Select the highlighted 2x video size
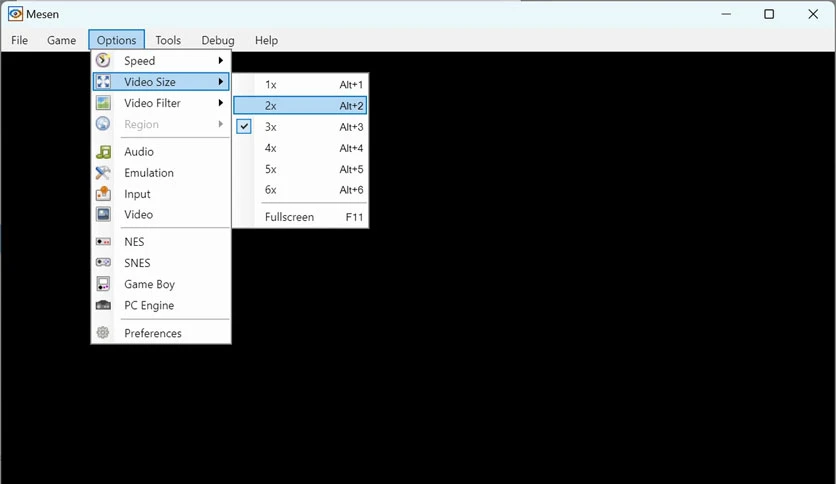Viewport: 836px width, 484px height. 300,106
